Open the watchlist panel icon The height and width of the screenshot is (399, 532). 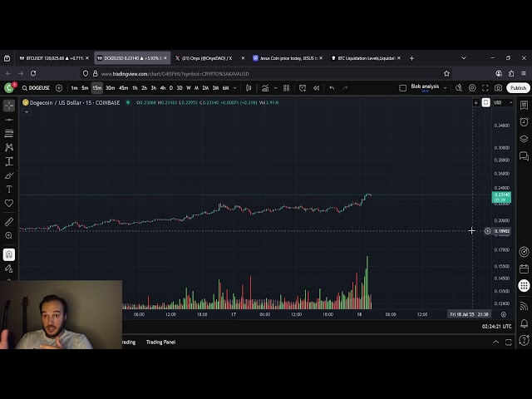[x=524, y=106]
